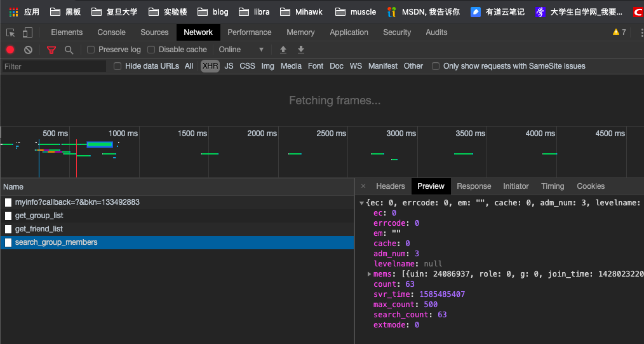The height and width of the screenshot is (344, 644).
Task: Click the inspect element picker icon
Action: click(11, 32)
